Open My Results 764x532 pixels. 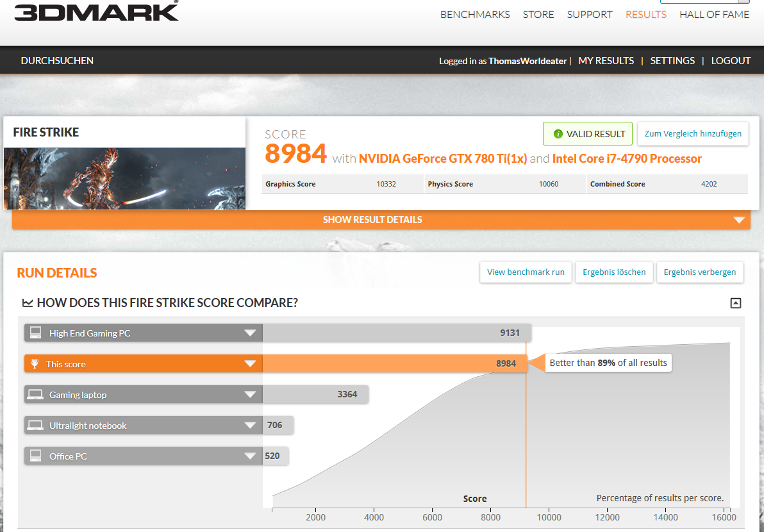pyautogui.click(x=606, y=61)
